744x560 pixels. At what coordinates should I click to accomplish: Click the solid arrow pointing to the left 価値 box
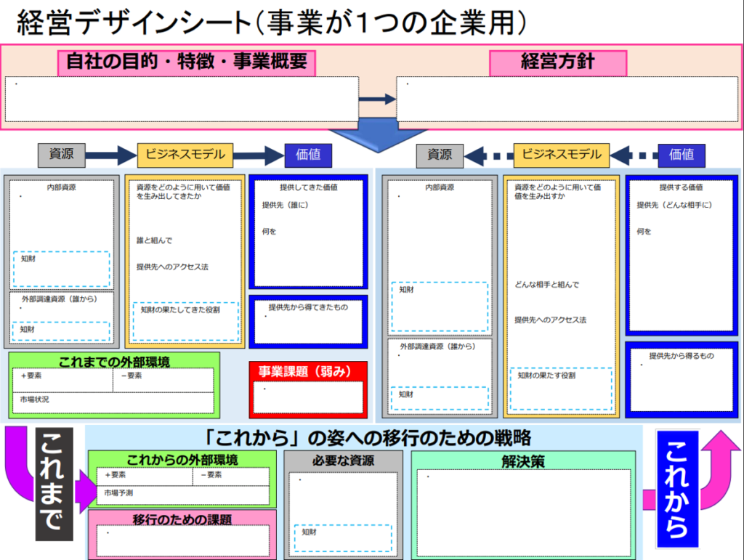pos(259,155)
